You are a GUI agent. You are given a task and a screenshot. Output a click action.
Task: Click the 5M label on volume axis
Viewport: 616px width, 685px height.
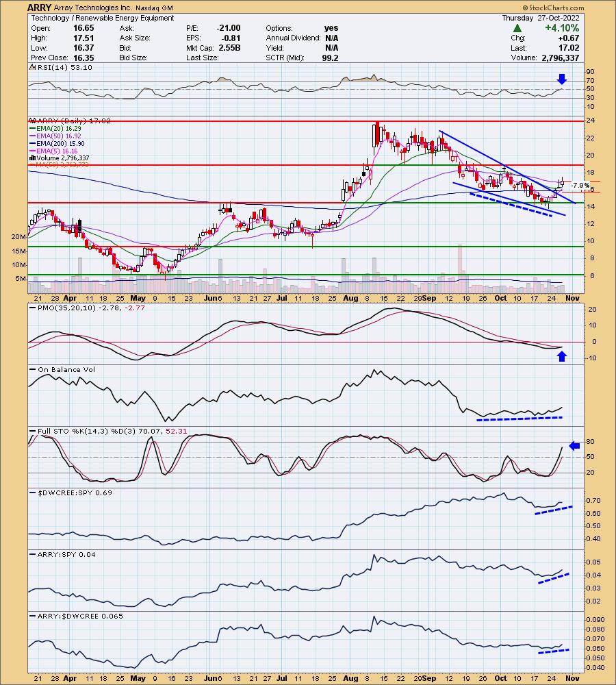[21, 278]
